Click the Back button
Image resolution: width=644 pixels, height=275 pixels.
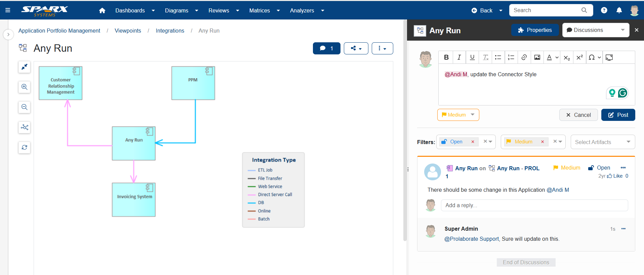(x=482, y=10)
